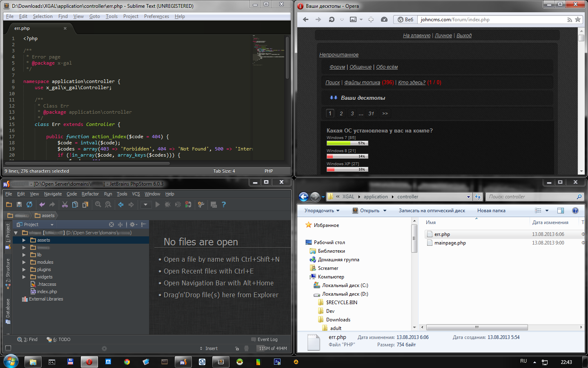588x368 pixels.
Task: Click 'Новая папка' button in Explorer
Action: pyautogui.click(x=491, y=211)
